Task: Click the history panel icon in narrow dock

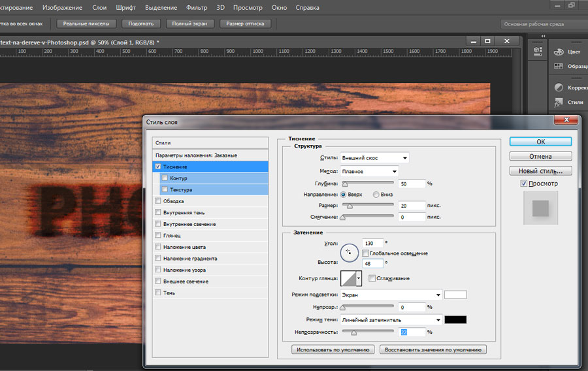Action: 538,51
